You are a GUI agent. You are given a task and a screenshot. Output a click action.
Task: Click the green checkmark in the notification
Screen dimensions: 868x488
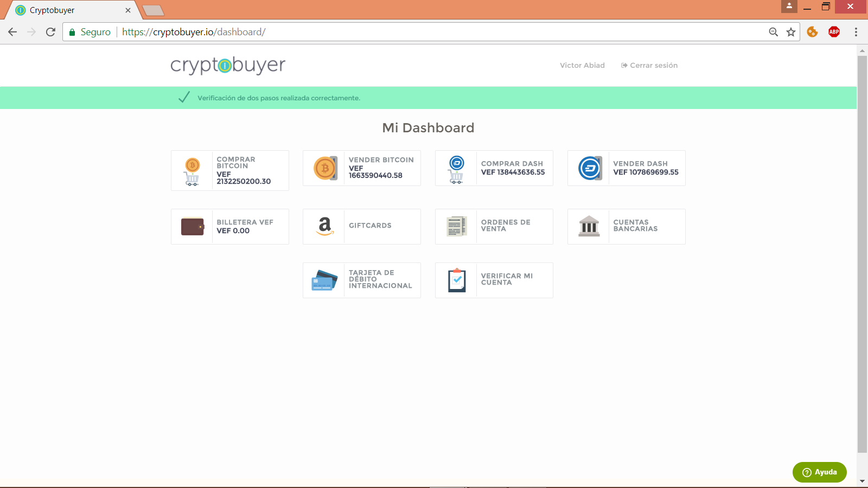click(184, 98)
